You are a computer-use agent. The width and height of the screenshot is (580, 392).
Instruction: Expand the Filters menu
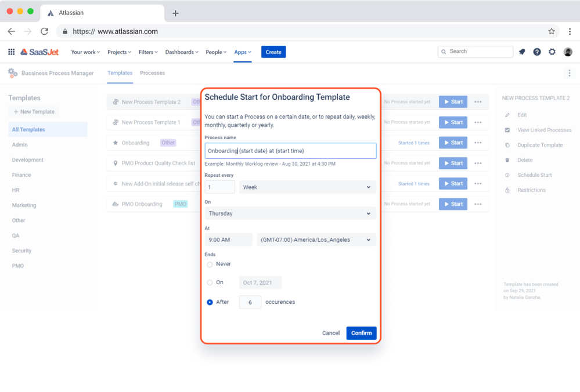click(148, 52)
